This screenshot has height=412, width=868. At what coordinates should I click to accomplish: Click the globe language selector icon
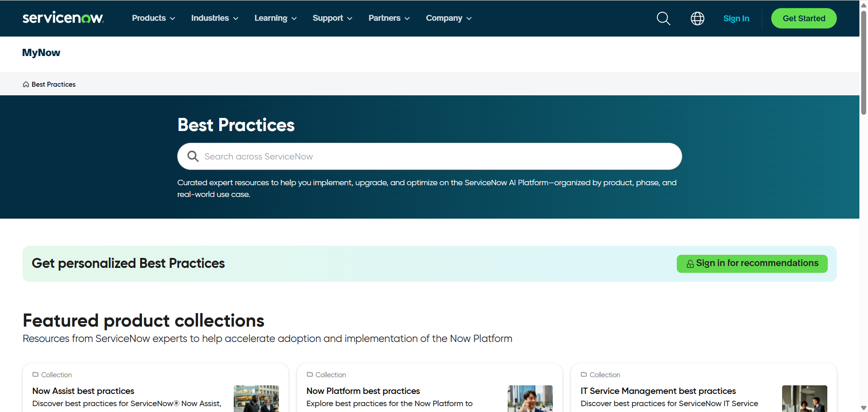point(697,18)
